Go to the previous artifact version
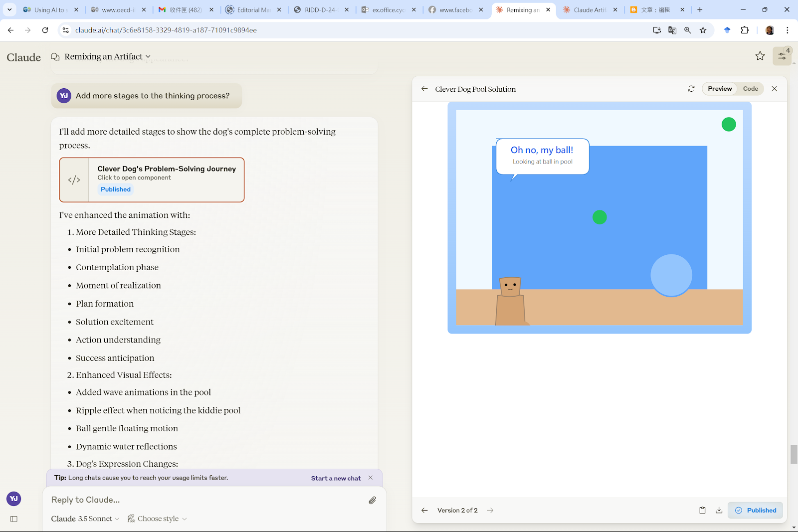The height and width of the screenshot is (532, 798). [424, 510]
